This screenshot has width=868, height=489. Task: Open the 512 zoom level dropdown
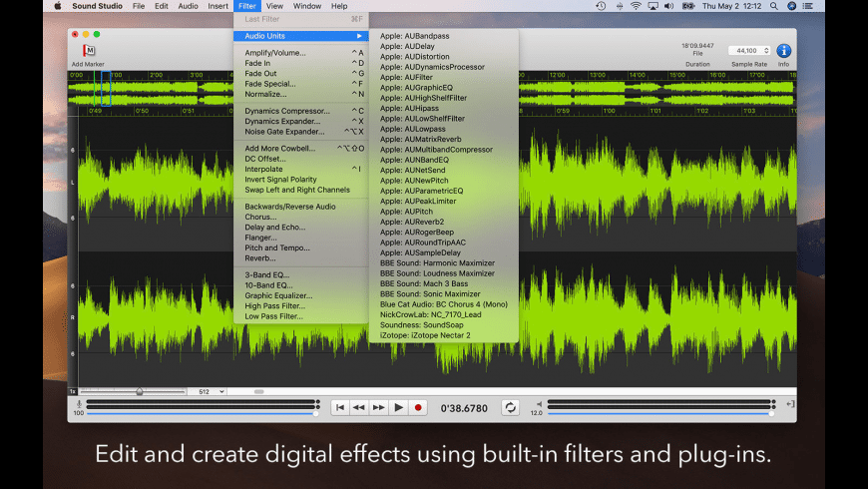pyautogui.click(x=207, y=391)
